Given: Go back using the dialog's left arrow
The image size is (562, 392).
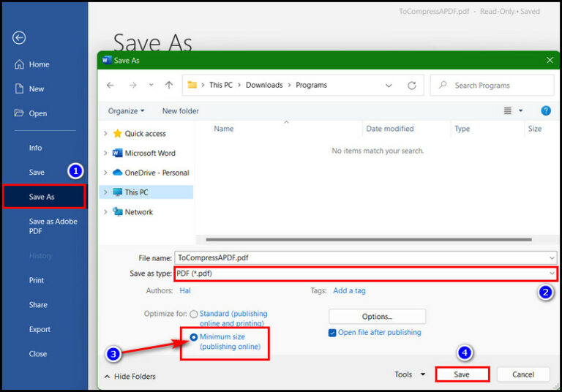Looking at the screenshot, I should tap(110, 86).
